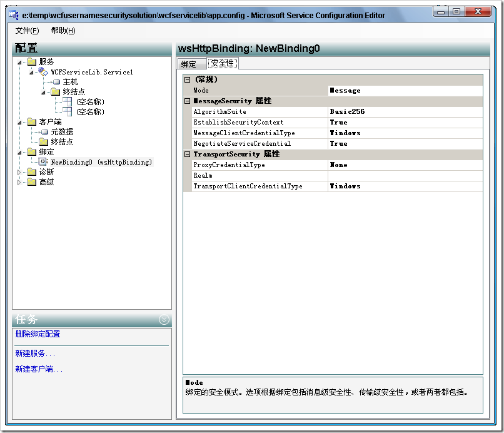Collapse the MessageSecurity 属性 category

point(188,101)
